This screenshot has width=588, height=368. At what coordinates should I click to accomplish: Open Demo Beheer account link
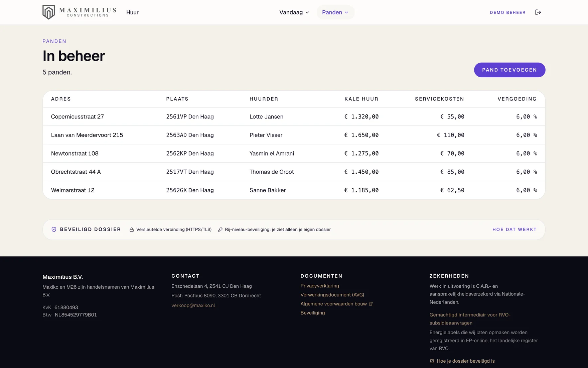pyautogui.click(x=507, y=12)
